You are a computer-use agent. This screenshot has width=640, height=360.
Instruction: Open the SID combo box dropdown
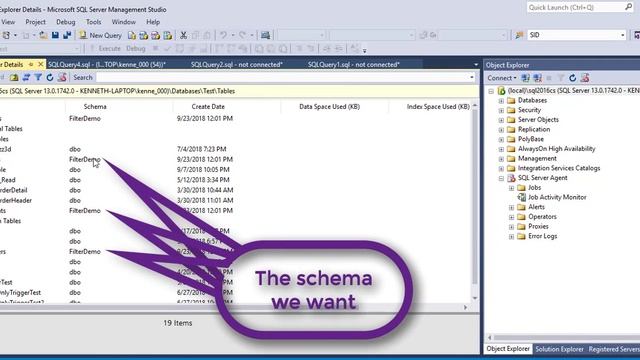click(622, 35)
